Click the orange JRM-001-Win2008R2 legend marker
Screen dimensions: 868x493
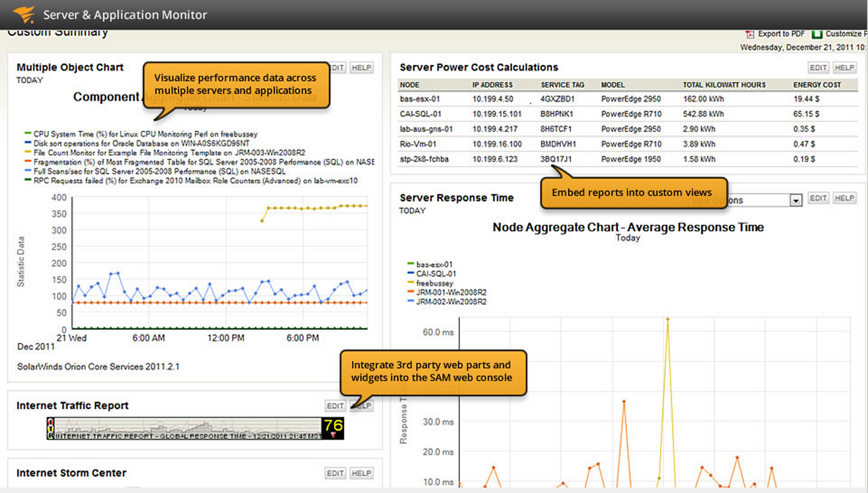point(411,292)
